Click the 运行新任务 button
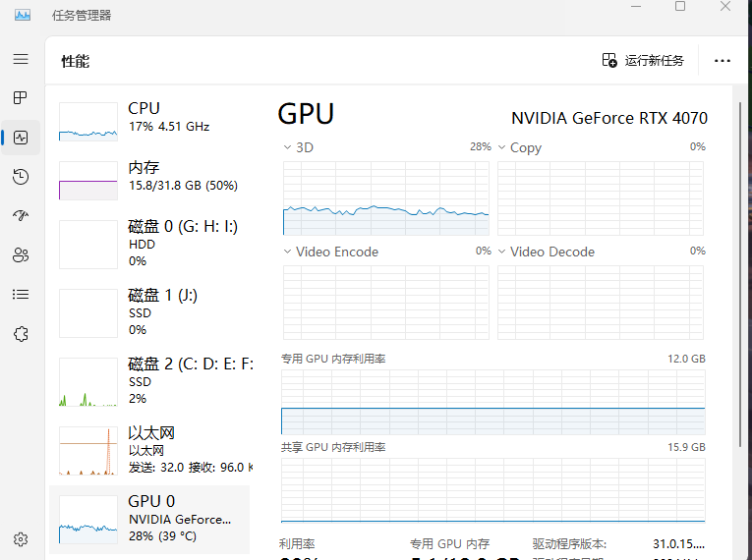 (x=643, y=61)
